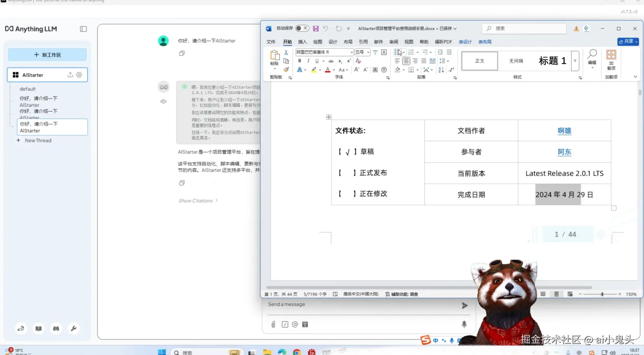Click the author link 阿雄 in table
Viewport: 644px width, 355px height.
point(564,131)
